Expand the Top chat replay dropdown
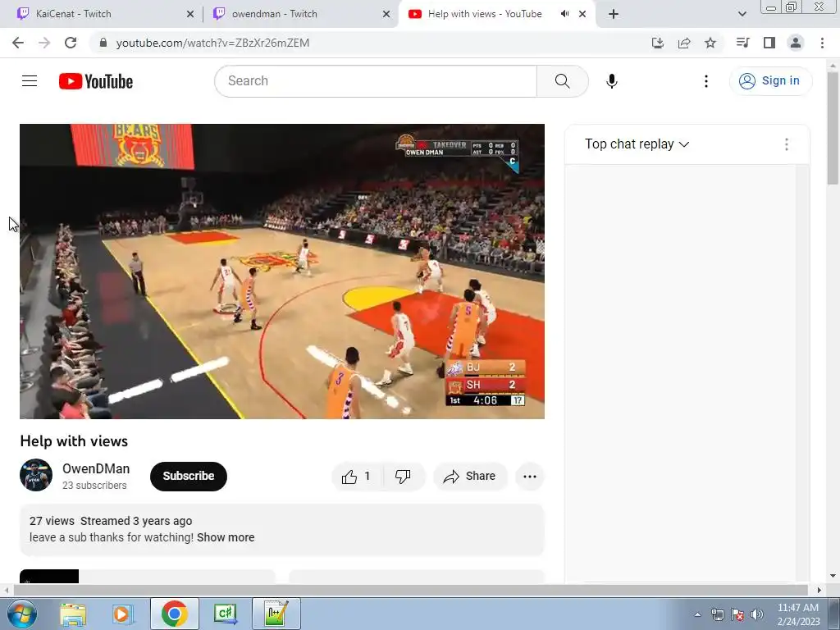The width and height of the screenshot is (840, 630). (x=637, y=144)
